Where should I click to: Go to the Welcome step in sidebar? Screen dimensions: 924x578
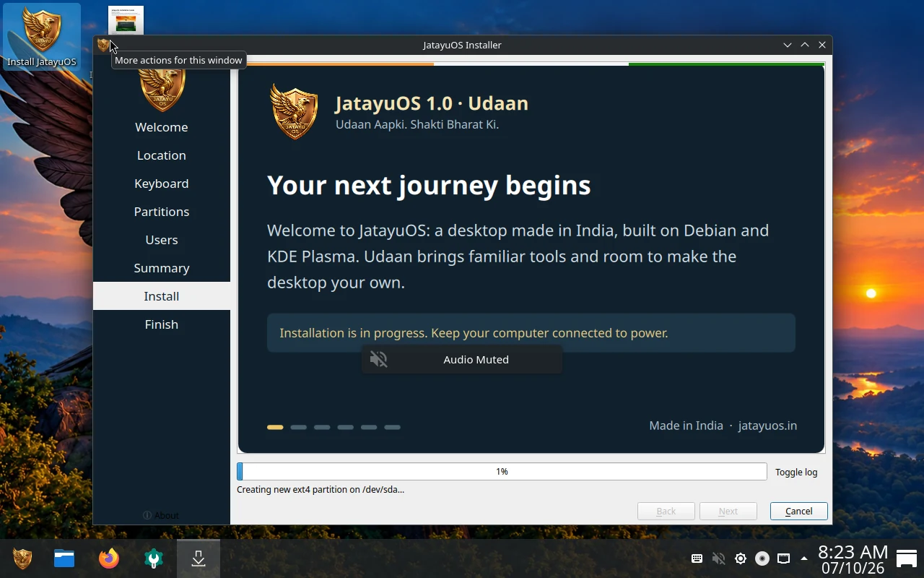[162, 127]
